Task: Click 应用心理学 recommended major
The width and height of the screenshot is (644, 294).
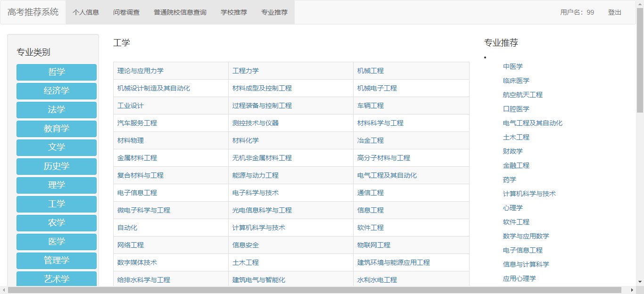Action: tap(520, 278)
